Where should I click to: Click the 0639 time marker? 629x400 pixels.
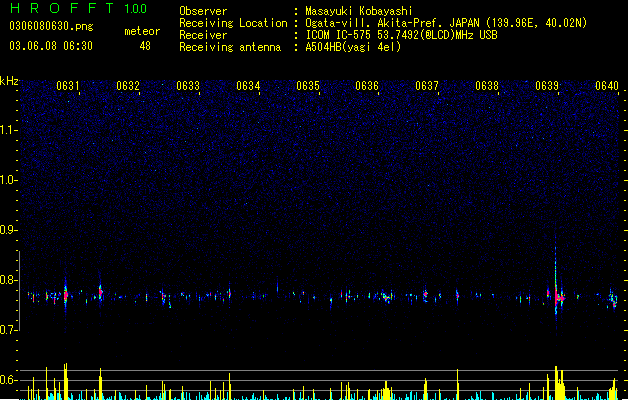(x=547, y=86)
